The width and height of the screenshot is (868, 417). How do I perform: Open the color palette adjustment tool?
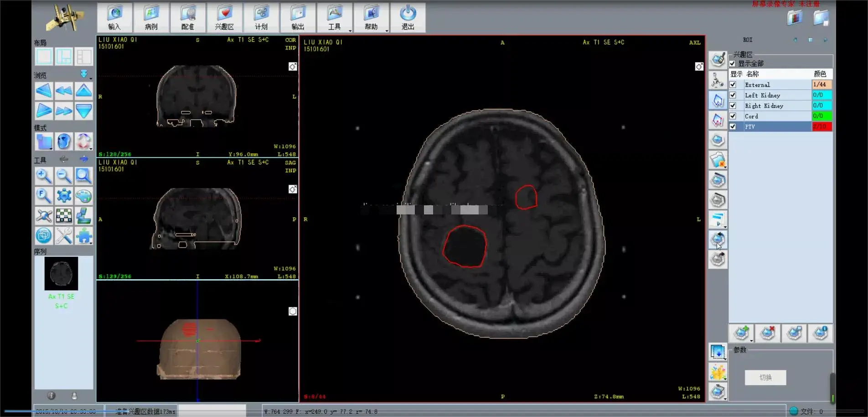[84, 196]
